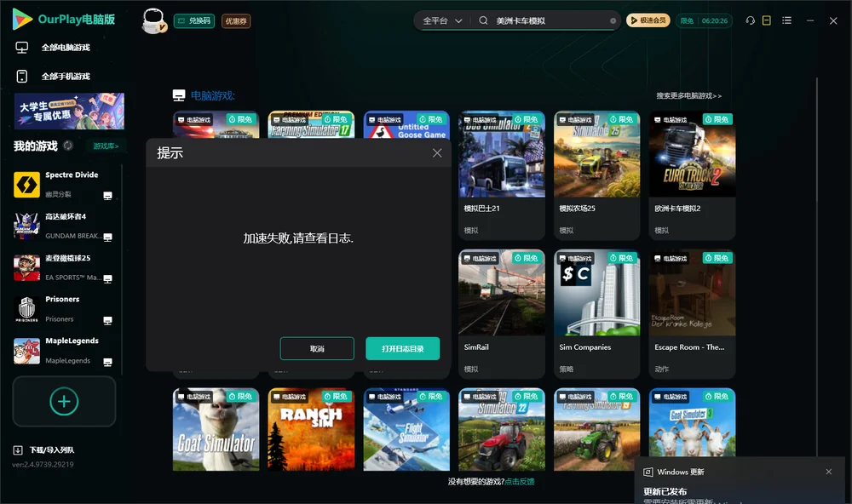Select 全部电脑游戏 in the sidebar

66,48
